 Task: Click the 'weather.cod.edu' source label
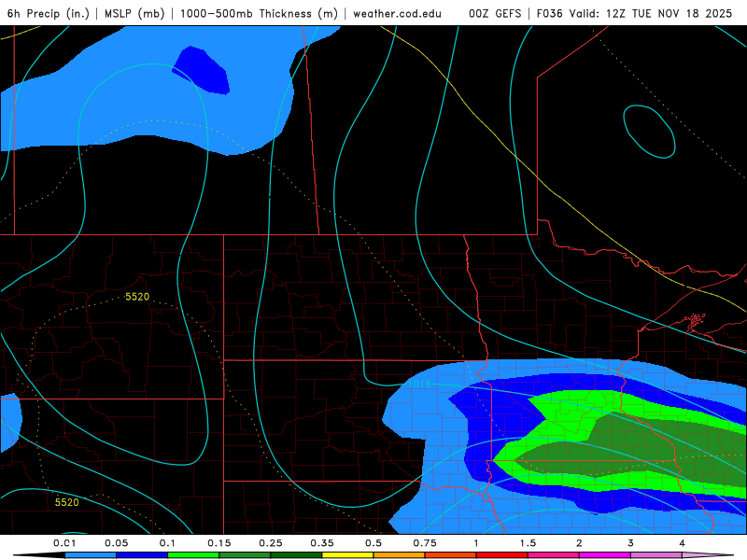coord(398,13)
